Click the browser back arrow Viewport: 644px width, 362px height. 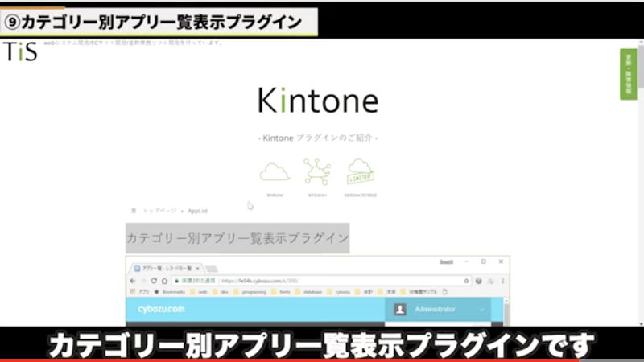click(x=134, y=280)
